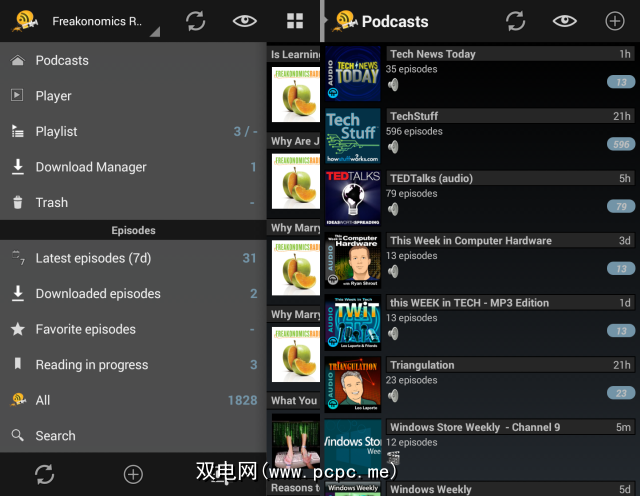Open episode 'Why Are J' in list
Screen dimensions: 640x496
tap(295, 141)
